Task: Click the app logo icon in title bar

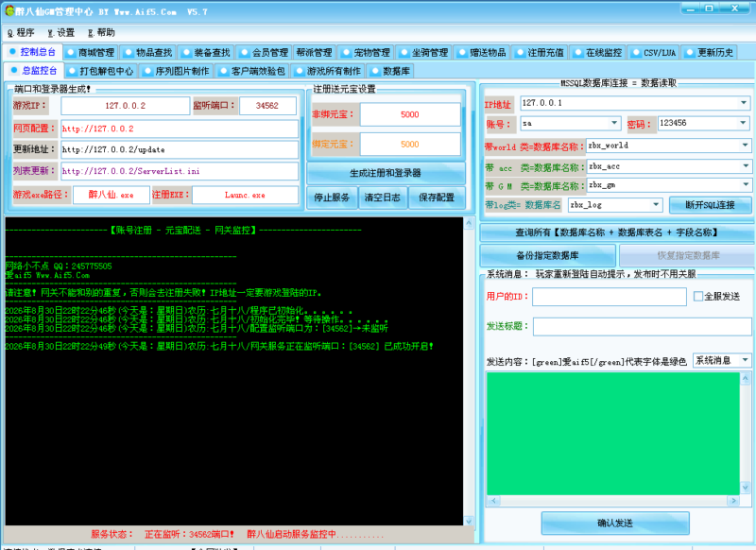Action: click(x=9, y=10)
